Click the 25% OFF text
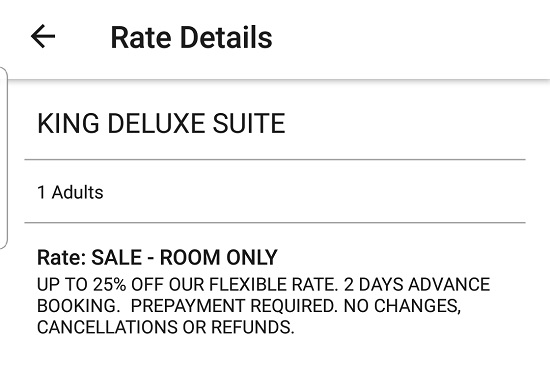This screenshot has width=550, height=367. click(x=130, y=284)
